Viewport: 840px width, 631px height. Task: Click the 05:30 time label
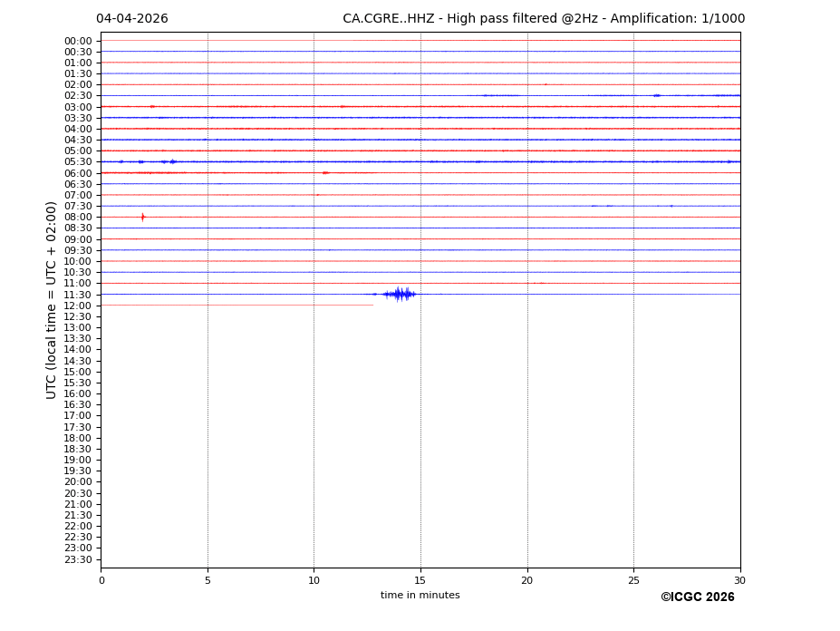78,162
